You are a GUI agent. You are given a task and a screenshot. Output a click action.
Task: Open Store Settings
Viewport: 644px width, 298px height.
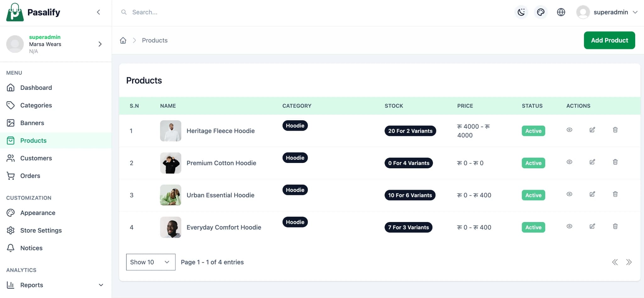tap(56, 230)
